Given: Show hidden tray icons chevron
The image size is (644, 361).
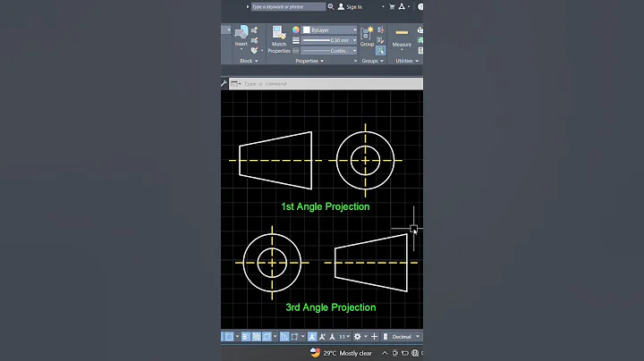Looking at the screenshot, I should pyautogui.click(x=385, y=353).
